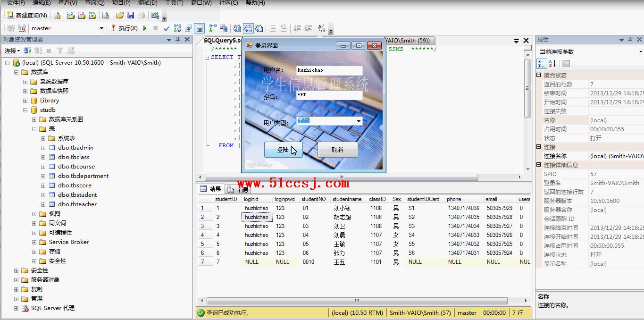Open the 查询(Q) menu

pyautogui.click(x=94, y=3)
